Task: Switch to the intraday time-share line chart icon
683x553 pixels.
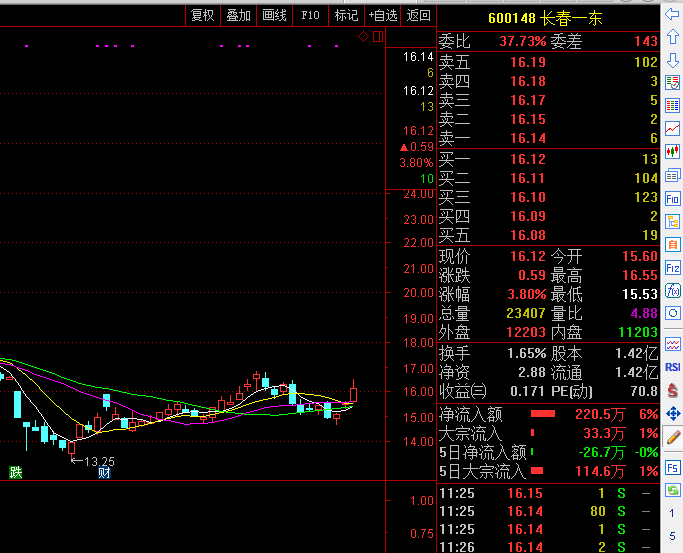Action: tap(673, 128)
